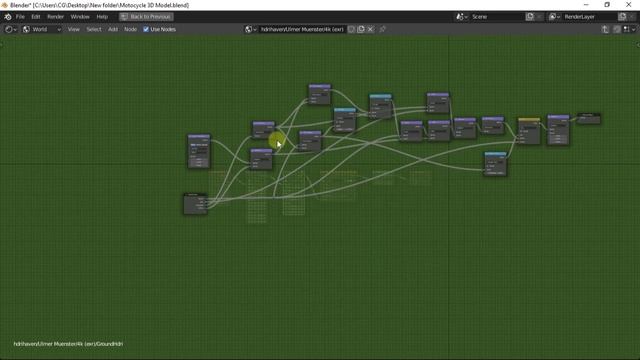Open the Scene browse dropdown icon
Viewport: 640px width, 360px height.
[462, 17]
